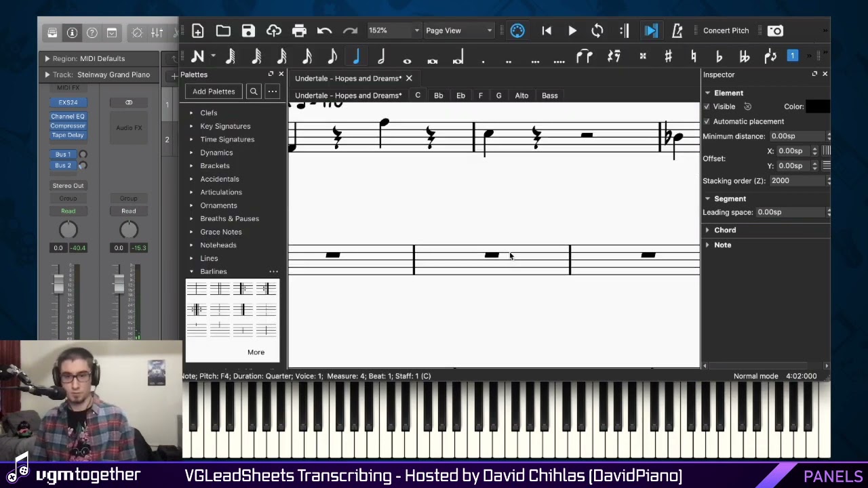The width and height of the screenshot is (868, 488).
Task: Switch to the Alto part tab
Action: click(521, 96)
